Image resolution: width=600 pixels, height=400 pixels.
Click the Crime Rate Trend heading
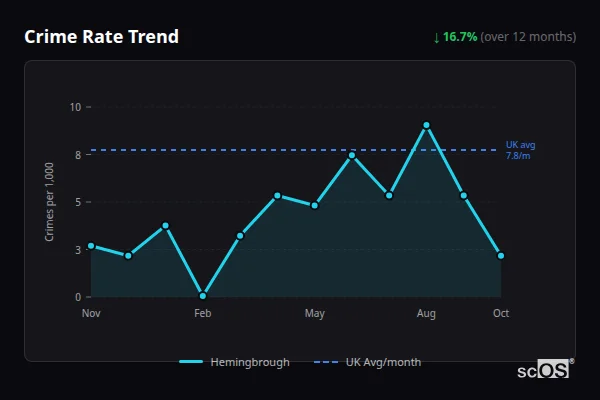[101, 37]
